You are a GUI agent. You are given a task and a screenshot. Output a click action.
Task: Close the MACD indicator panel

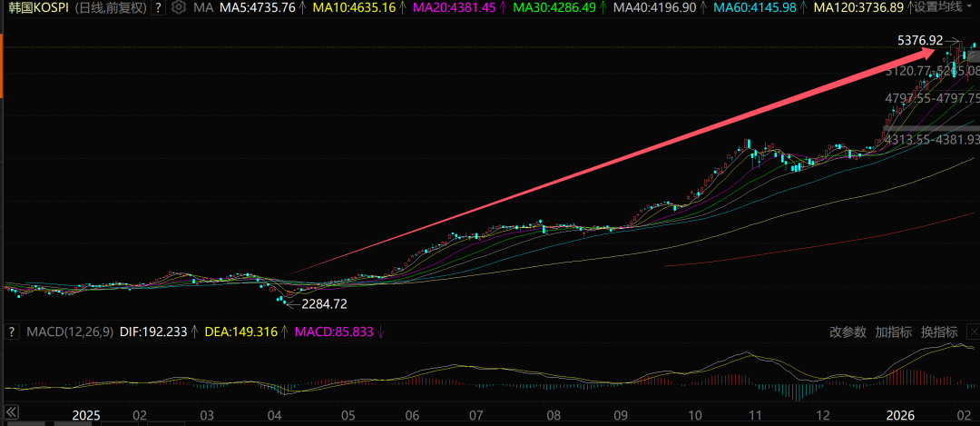coord(972,332)
